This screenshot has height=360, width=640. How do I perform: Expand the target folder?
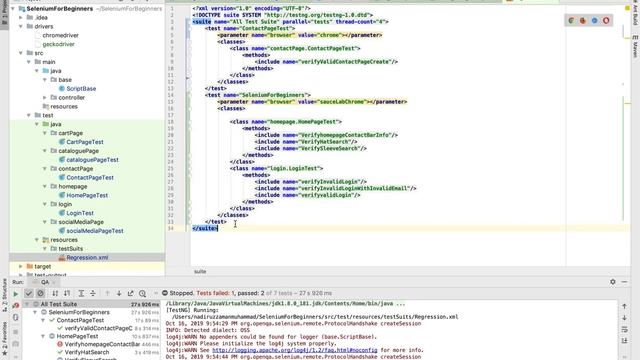click(x=21, y=267)
